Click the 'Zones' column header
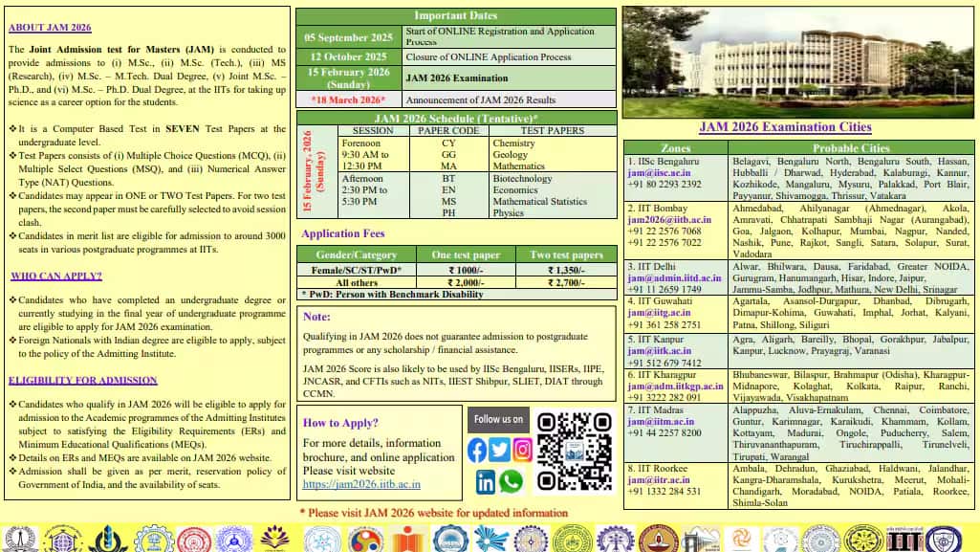The width and height of the screenshot is (980, 552). [676, 148]
